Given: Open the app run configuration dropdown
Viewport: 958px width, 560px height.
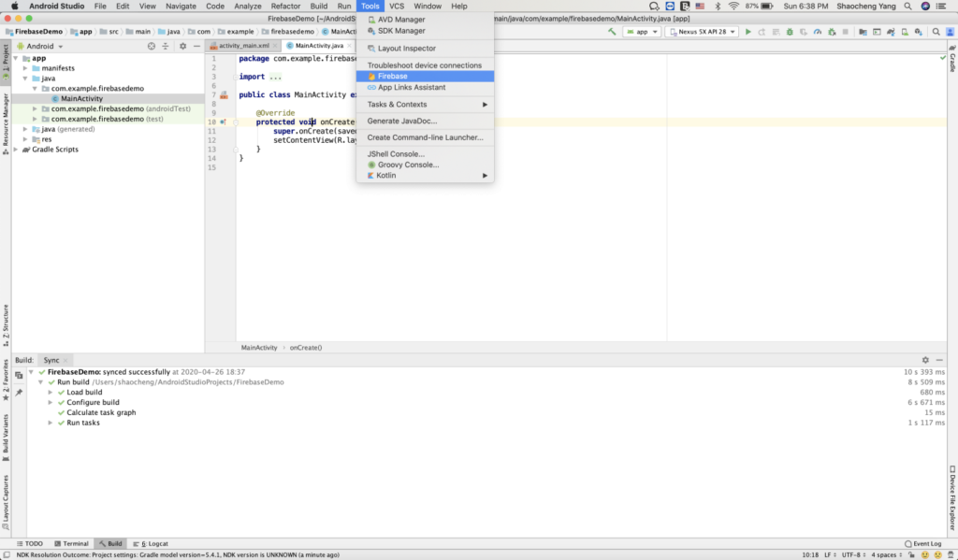Looking at the screenshot, I should tap(642, 32).
